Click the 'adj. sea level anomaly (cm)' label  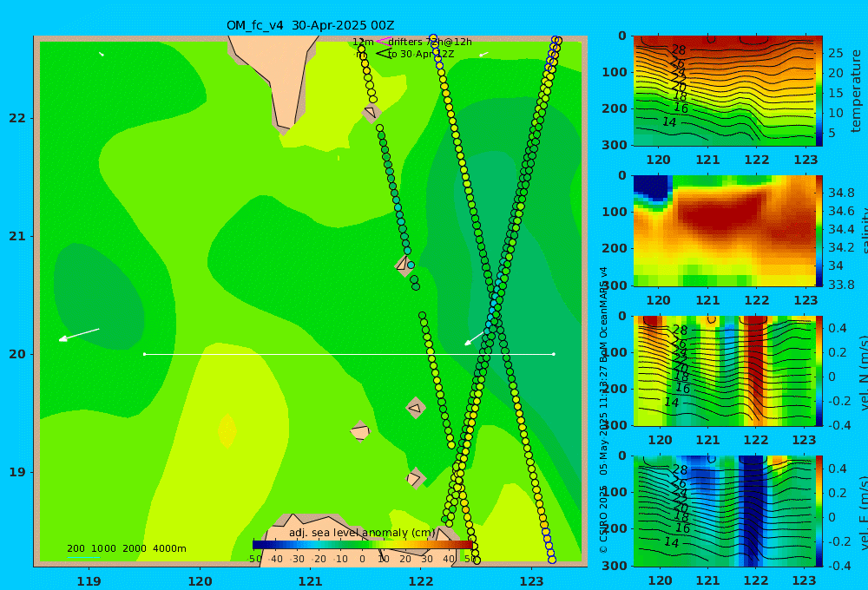click(363, 533)
